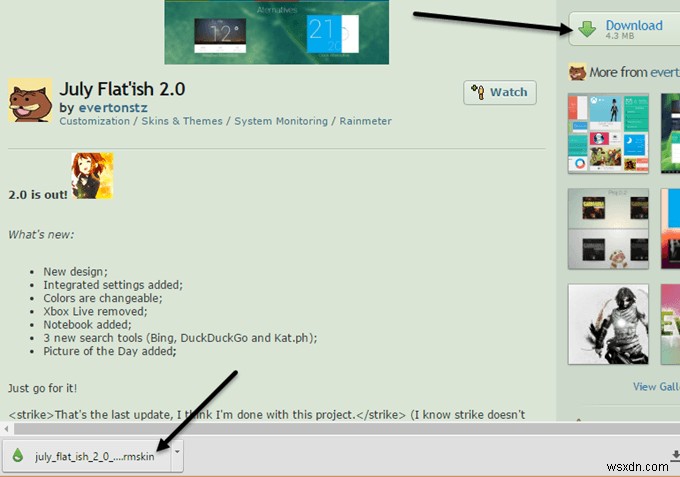Click the anime girl emoticon image
Screen dimensions: 680x477
click(x=92, y=176)
